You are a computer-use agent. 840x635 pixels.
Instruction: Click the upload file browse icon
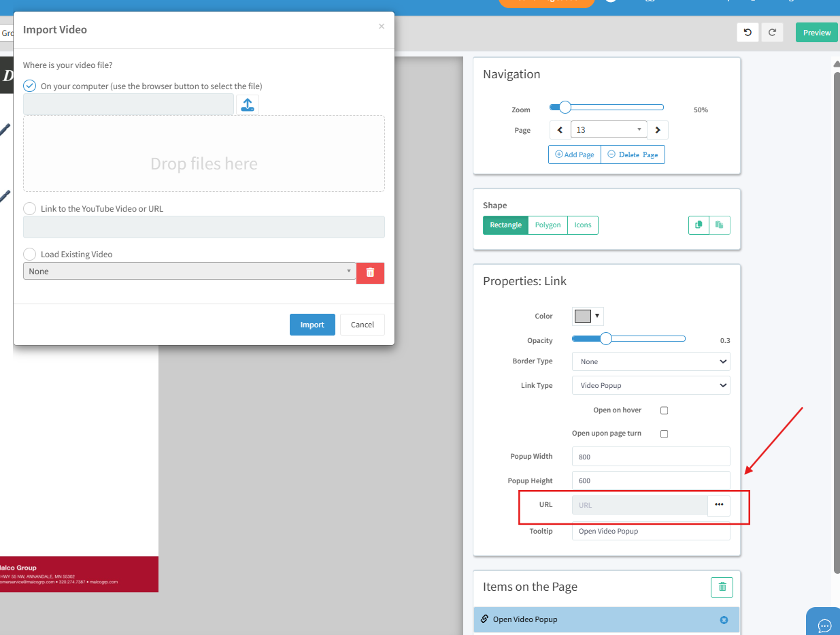click(x=248, y=105)
